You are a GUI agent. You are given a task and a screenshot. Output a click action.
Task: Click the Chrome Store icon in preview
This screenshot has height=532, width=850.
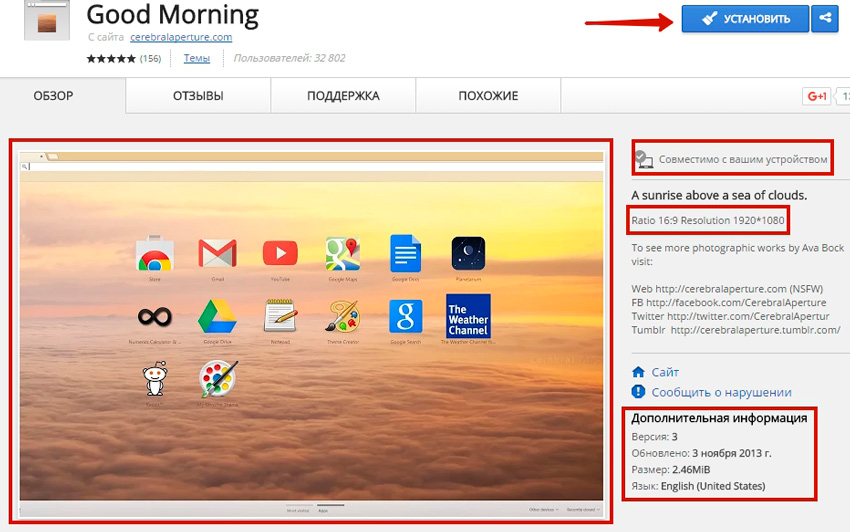click(155, 253)
